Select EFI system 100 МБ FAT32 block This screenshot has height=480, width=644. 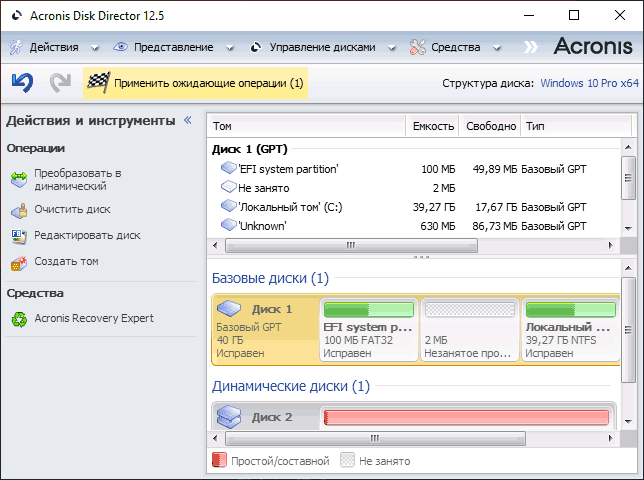[368, 330]
